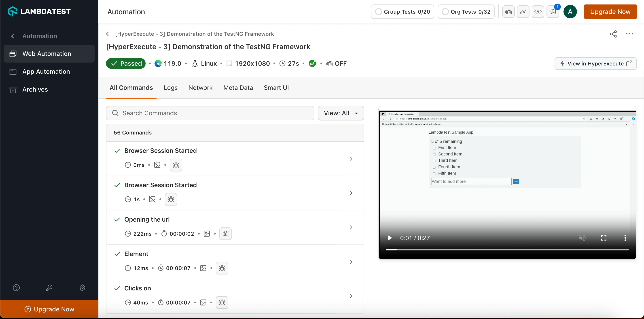Screen dimensions: 644x319
Task: Expand Opening the url command
Action: pyautogui.click(x=351, y=227)
